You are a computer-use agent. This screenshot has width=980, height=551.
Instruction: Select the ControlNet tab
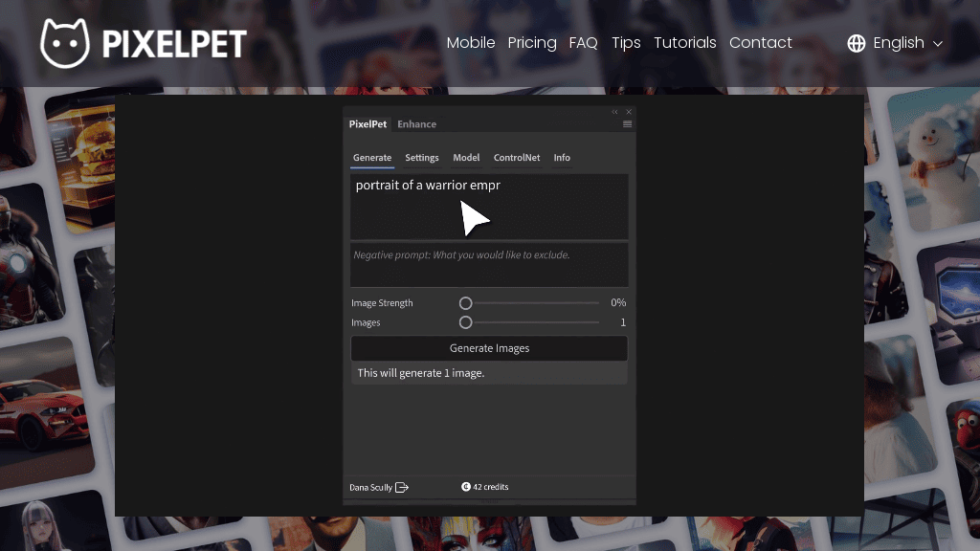pyautogui.click(x=516, y=158)
